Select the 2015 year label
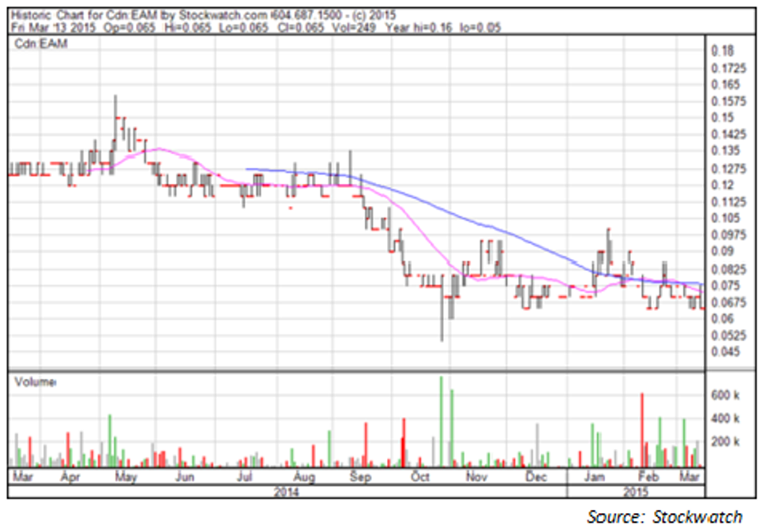Image resolution: width=774 pixels, height=532 pixels. (x=633, y=492)
